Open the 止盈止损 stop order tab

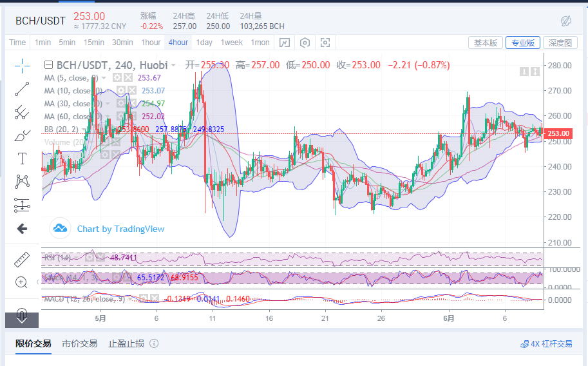(126, 343)
